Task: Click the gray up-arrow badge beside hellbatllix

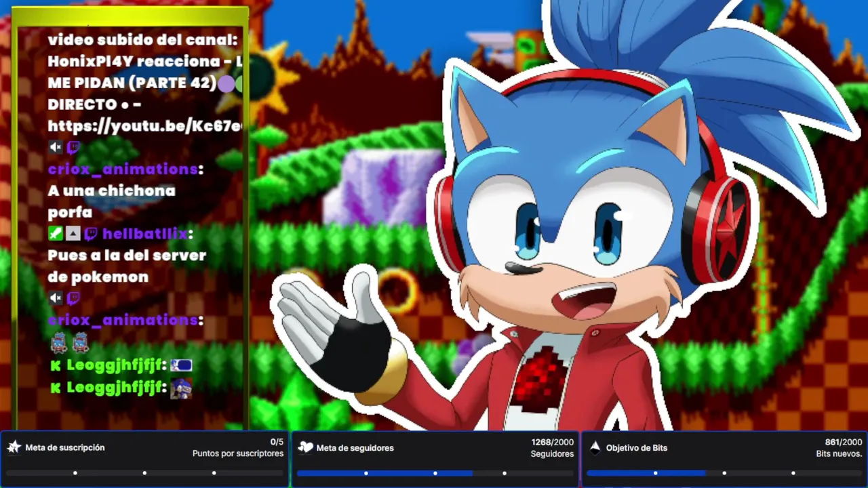Action: click(73, 234)
